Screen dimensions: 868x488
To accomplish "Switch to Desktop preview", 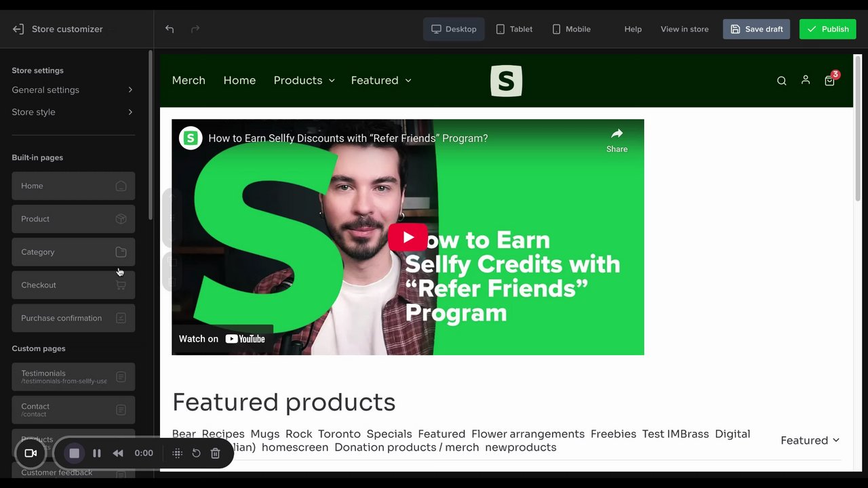I will (454, 29).
